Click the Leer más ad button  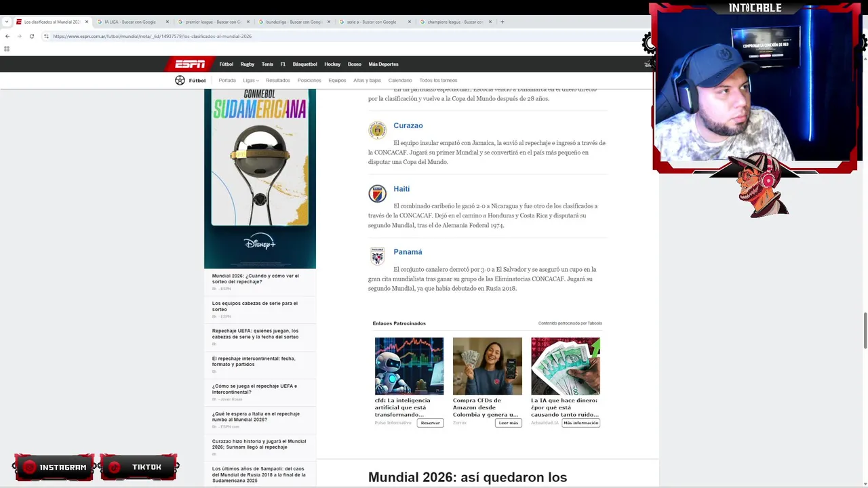(x=508, y=423)
